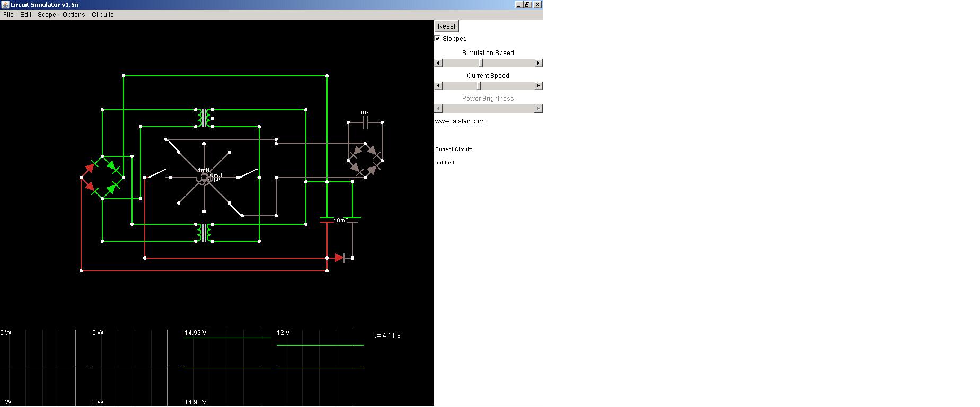Select the top transformer component
This screenshot has height=407, width=980.
pyautogui.click(x=204, y=118)
